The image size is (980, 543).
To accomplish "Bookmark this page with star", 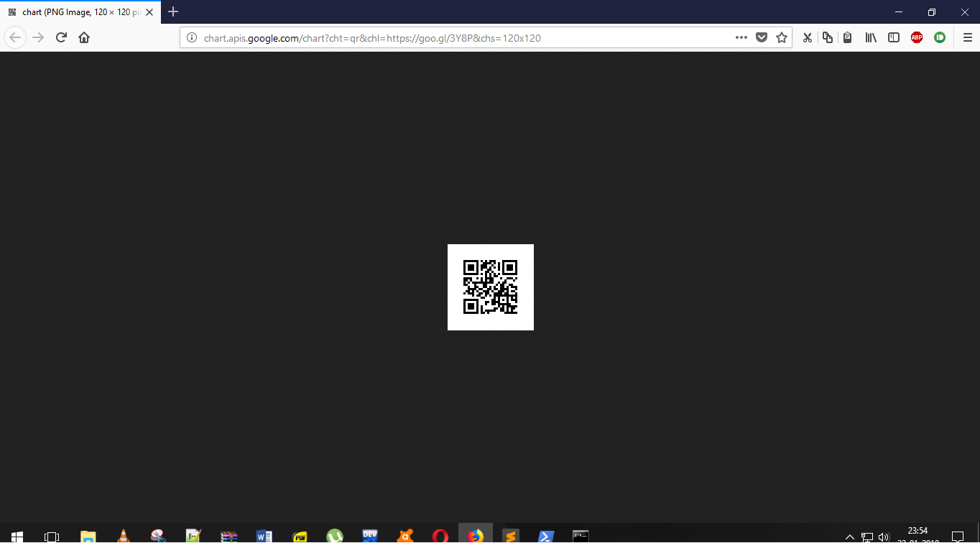I will coord(782,38).
